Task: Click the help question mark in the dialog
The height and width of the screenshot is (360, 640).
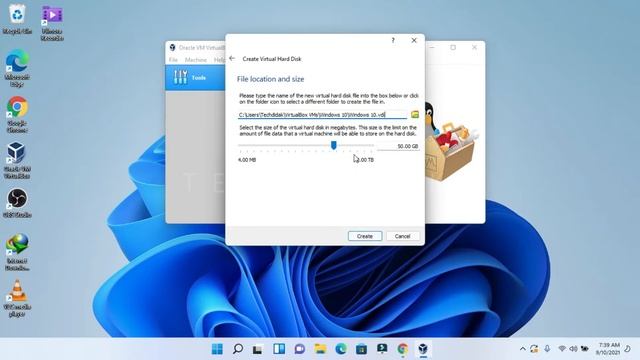Action: (x=393, y=40)
